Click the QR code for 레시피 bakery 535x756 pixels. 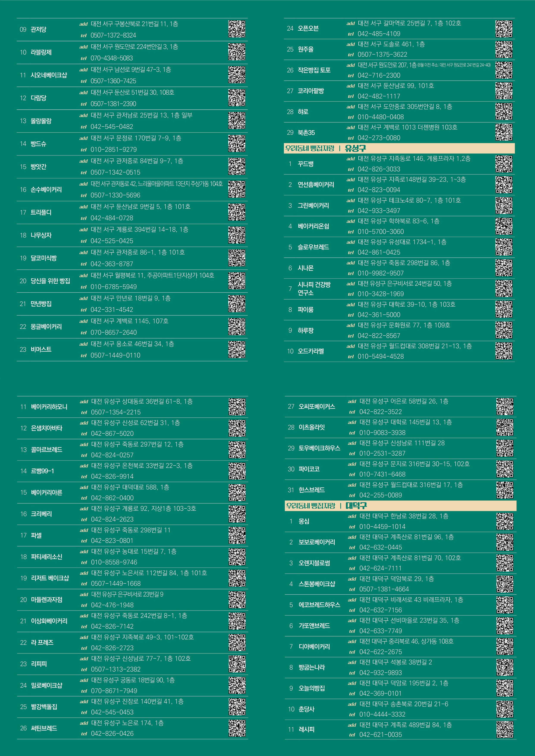[505, 729]
